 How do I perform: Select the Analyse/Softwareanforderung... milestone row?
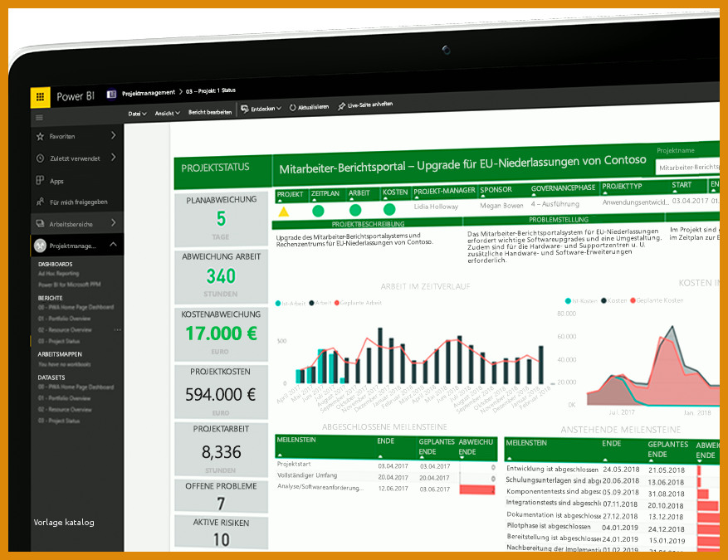386,488
